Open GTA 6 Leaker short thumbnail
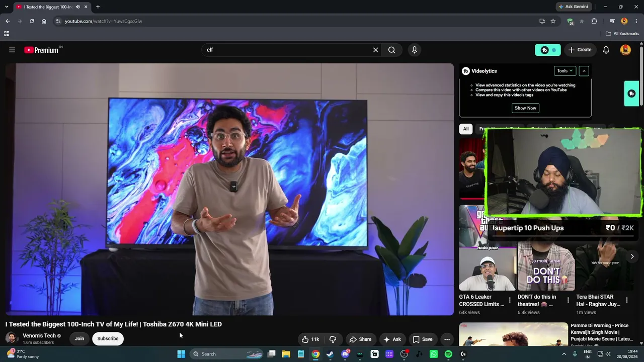 488,248
